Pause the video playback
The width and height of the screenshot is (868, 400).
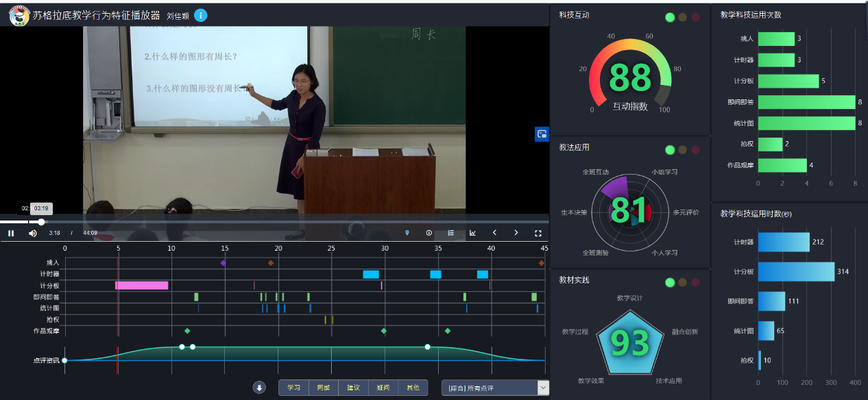(x=11, y=233)
